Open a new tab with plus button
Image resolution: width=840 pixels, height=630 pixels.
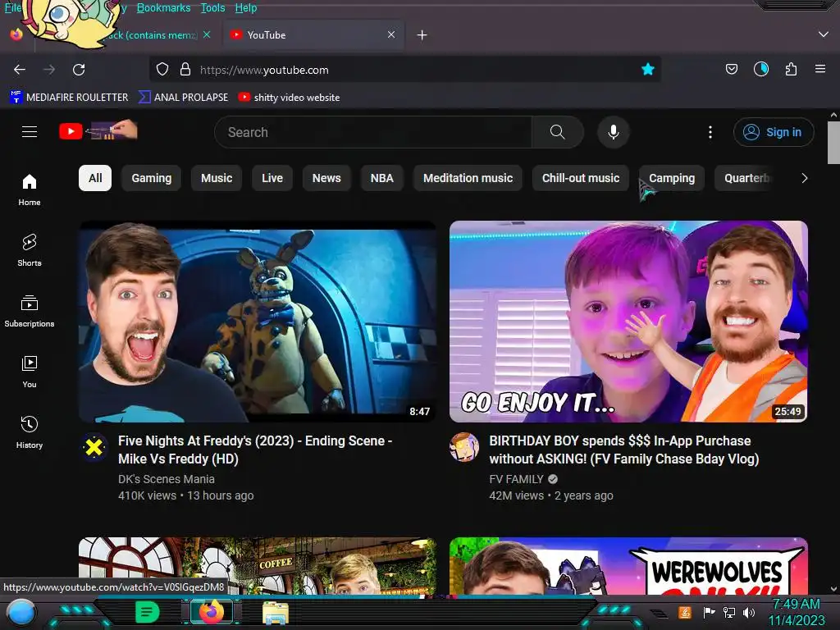point(422,34)
